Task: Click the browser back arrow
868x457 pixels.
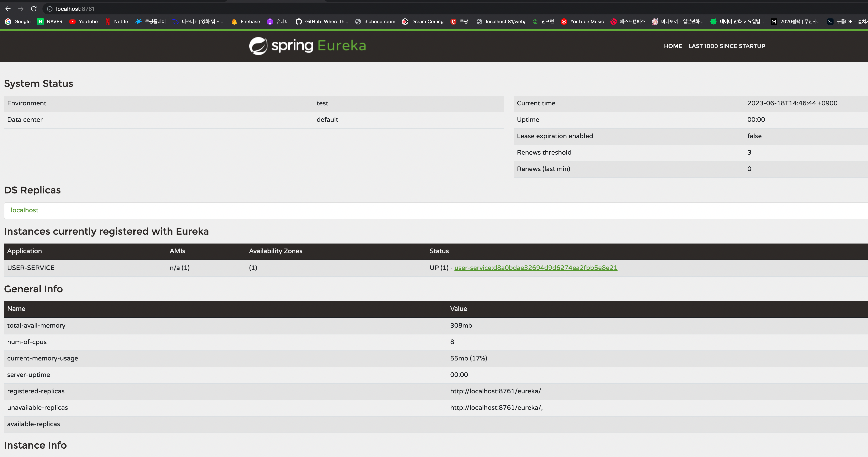Action: [x=8, y=9]
